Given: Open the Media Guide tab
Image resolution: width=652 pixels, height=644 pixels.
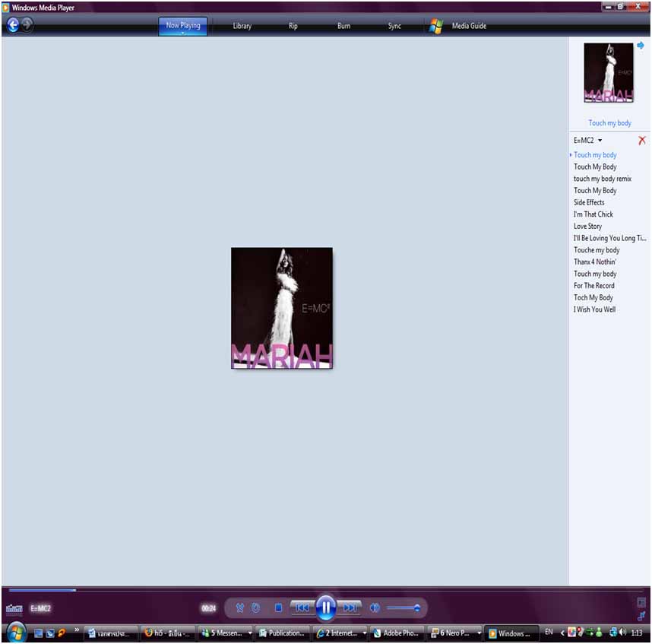Looking at the screenshot, I should [x=469, y=26].
